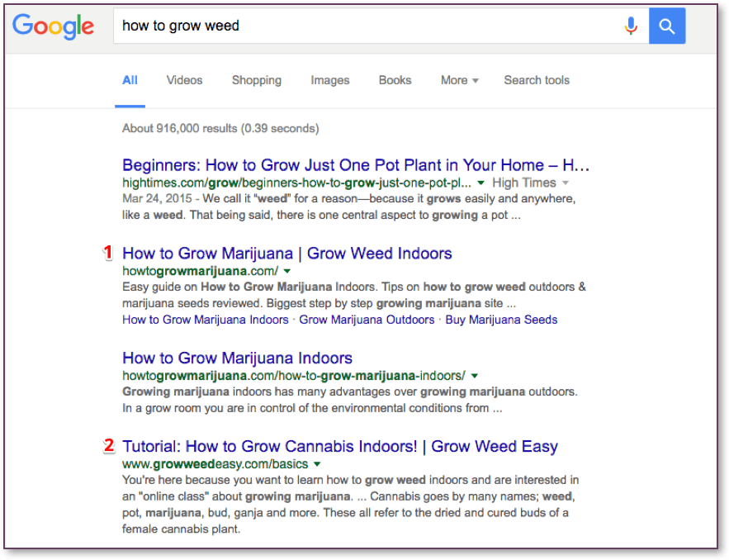The image size is (729, 560).
Task: Expand the dropdown beside growweedeasy.com/basics URL
Action: point(317,464)
